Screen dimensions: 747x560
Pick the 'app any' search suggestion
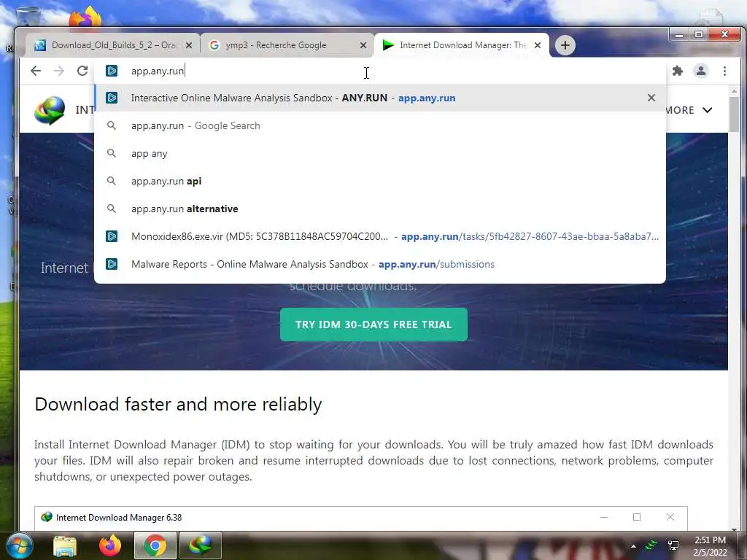tap(380, 153)
